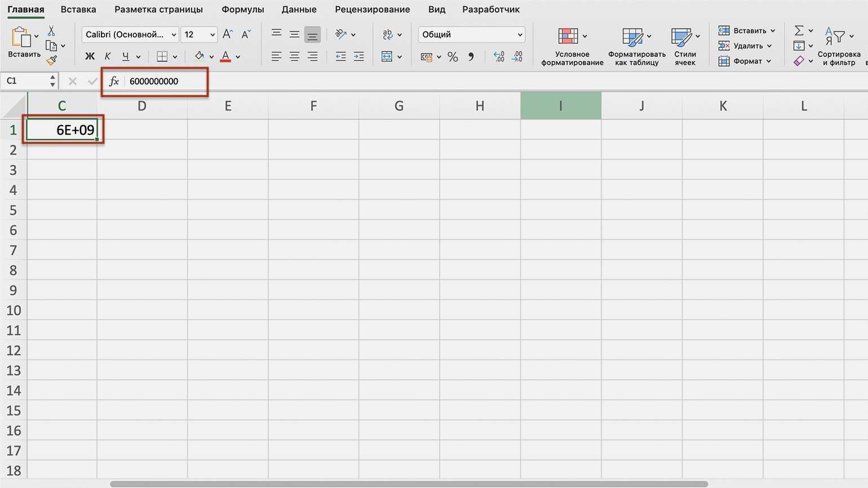
Task: Switch to the Формулы tab
Action: click(x=242, y=10)
